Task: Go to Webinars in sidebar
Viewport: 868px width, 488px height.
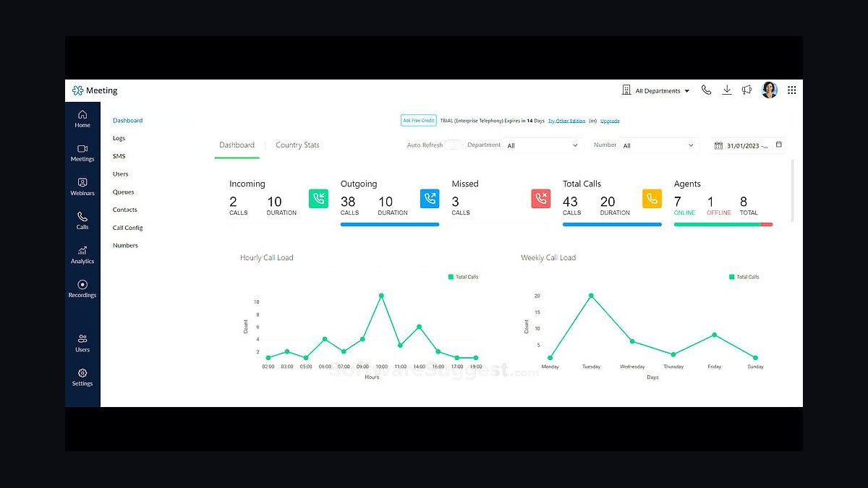Action: 82,187
